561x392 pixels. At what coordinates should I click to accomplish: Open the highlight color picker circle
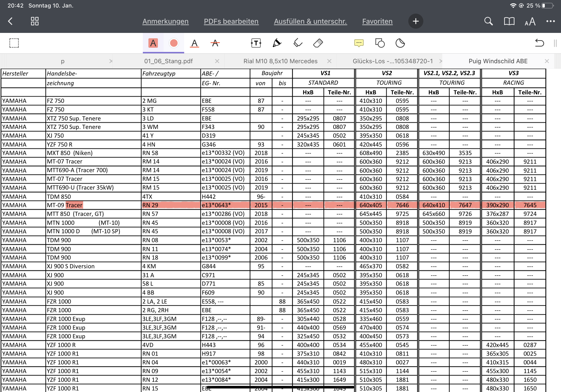tap(173, 43)
